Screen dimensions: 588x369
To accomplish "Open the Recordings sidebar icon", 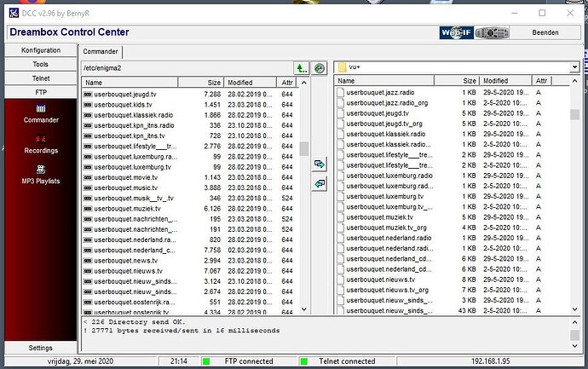I will [x=41, y=139].
